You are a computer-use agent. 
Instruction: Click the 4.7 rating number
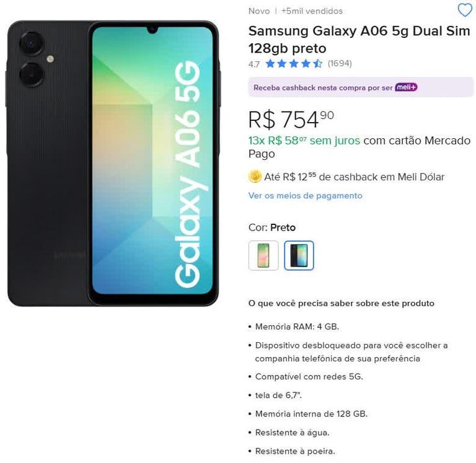click(253, 64)
